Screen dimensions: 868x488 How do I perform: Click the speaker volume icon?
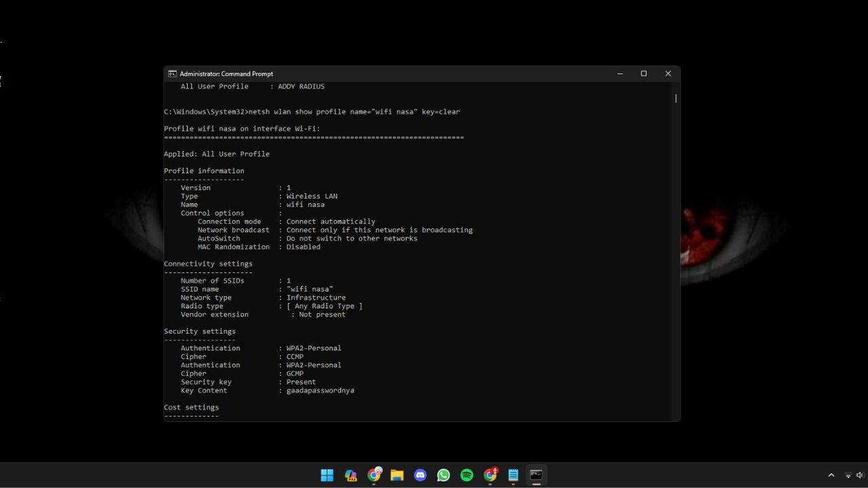click(860, 475)
